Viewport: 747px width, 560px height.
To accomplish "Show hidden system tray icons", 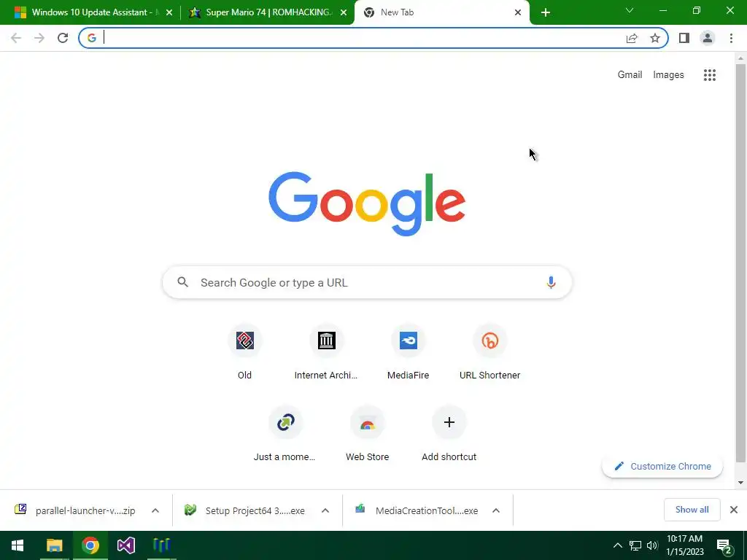I will click(617, 545).
